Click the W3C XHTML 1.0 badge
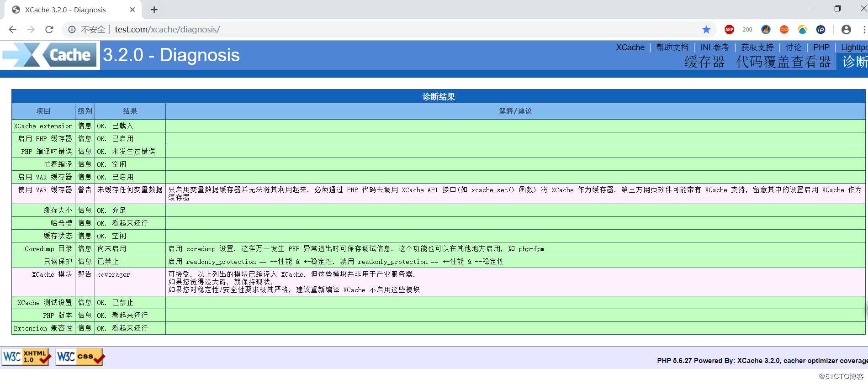This screenshot has height=384, width=868. pos(26,357)
